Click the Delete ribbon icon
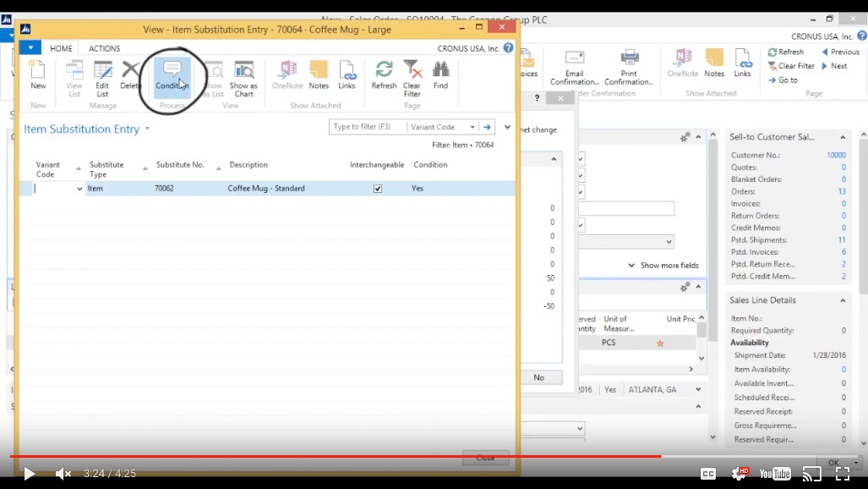 pos(131,74)
